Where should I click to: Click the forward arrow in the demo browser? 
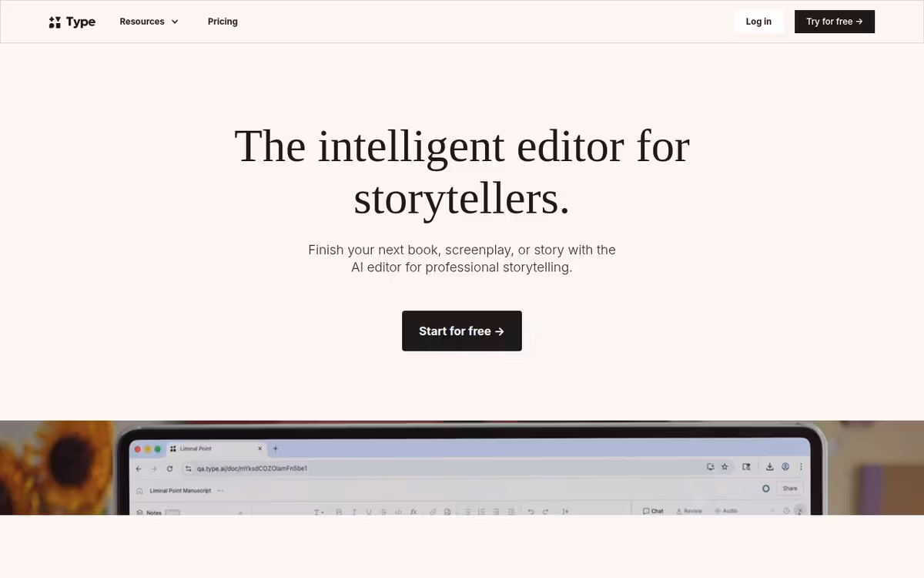tap(154, 468)
